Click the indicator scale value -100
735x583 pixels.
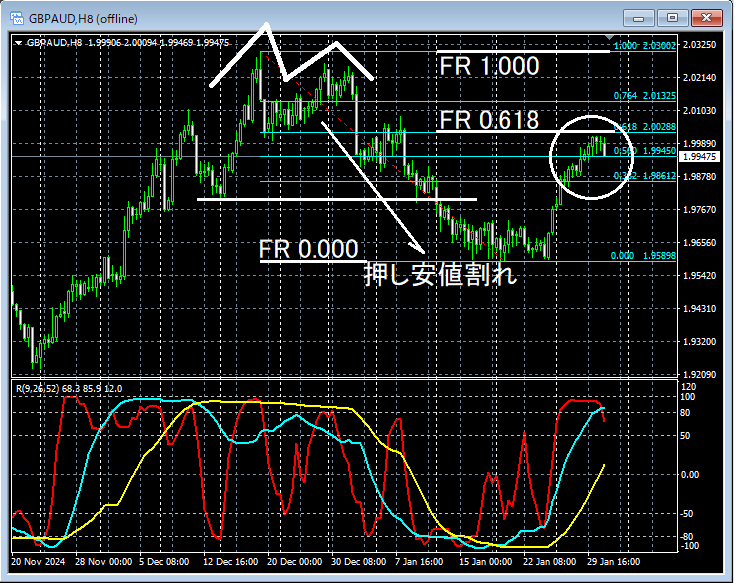click(x=689, y=546)
